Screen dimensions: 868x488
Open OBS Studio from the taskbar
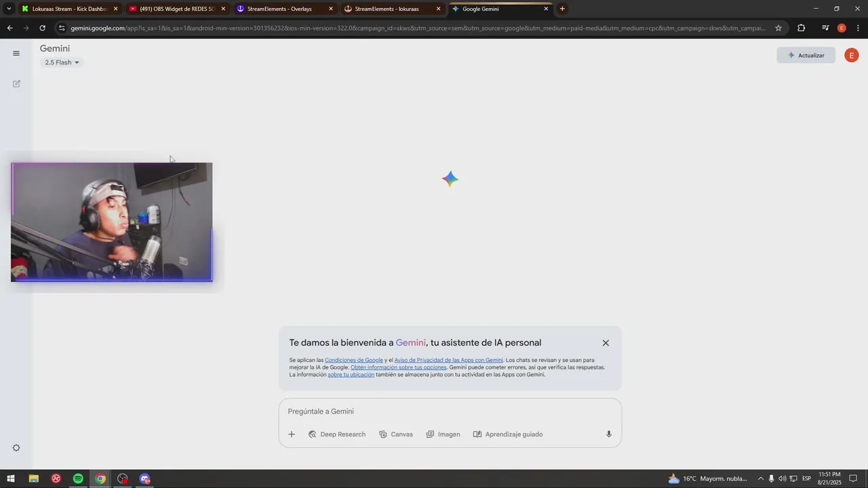coord(123,479)
